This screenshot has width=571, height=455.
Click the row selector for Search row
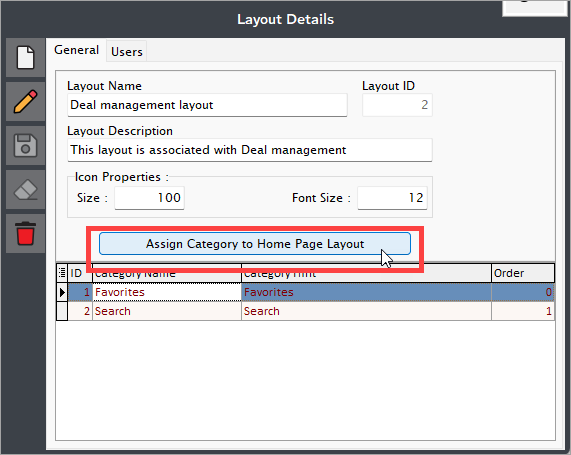coord(62,311)
